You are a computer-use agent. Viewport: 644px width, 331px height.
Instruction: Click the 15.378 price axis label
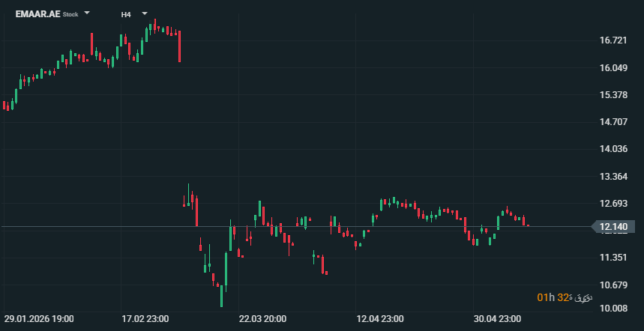point(613,95)
